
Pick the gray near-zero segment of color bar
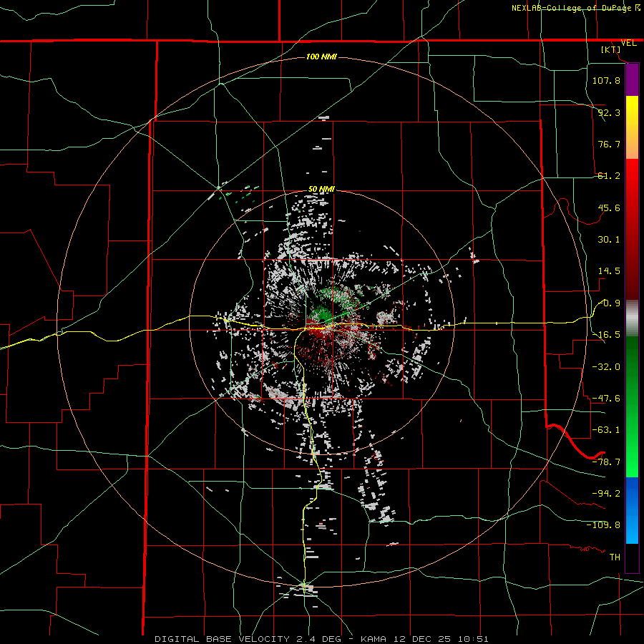(632, 318)
